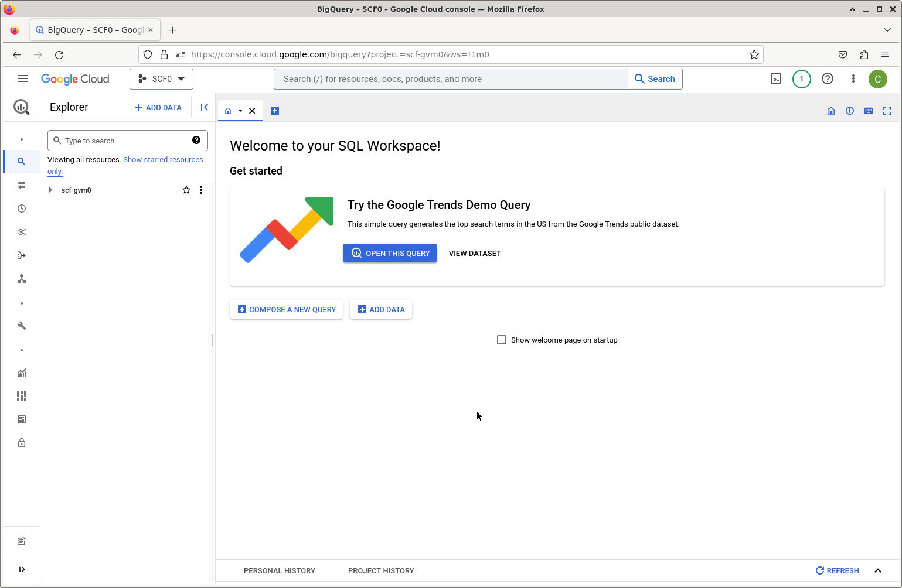Click the BigQuery product logo icon

(x=22, y=107)
